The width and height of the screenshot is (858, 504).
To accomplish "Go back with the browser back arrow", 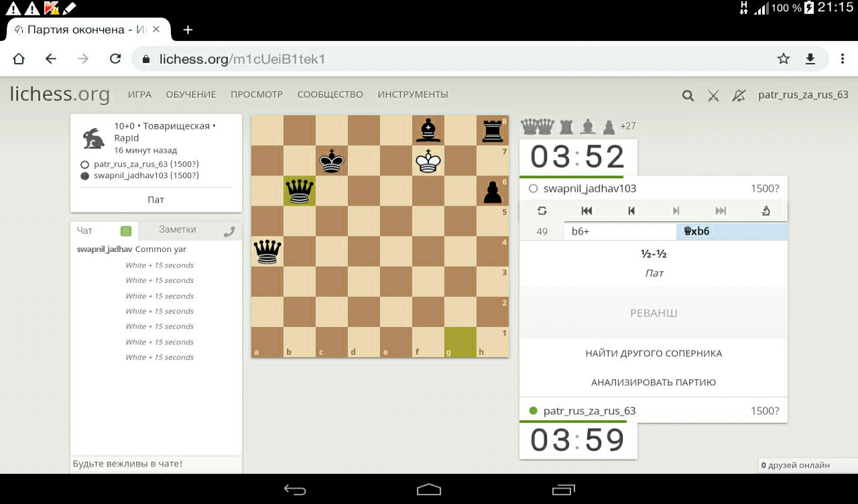I will 51,59.
